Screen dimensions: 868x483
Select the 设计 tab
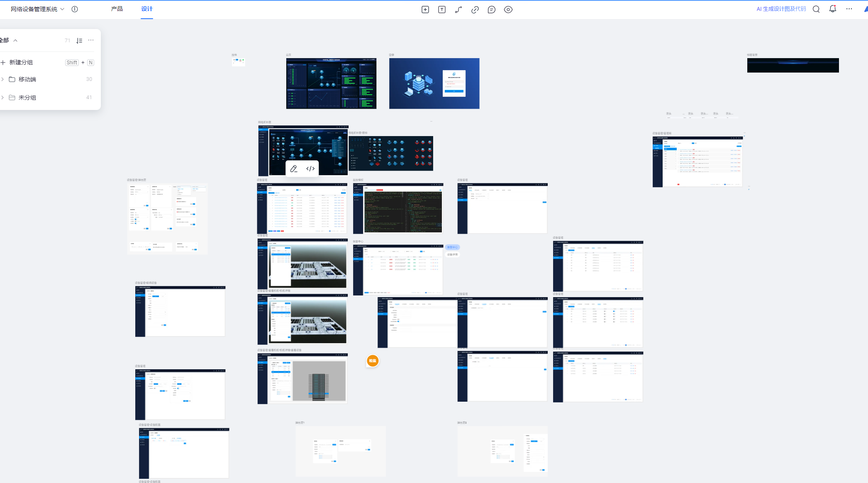click(146, 9)
